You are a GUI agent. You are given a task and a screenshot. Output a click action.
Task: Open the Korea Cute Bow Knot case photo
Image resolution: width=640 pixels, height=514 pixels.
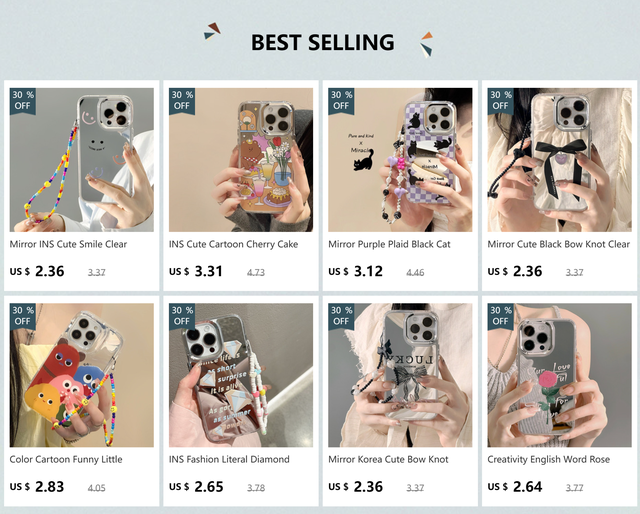pos(400,375)
